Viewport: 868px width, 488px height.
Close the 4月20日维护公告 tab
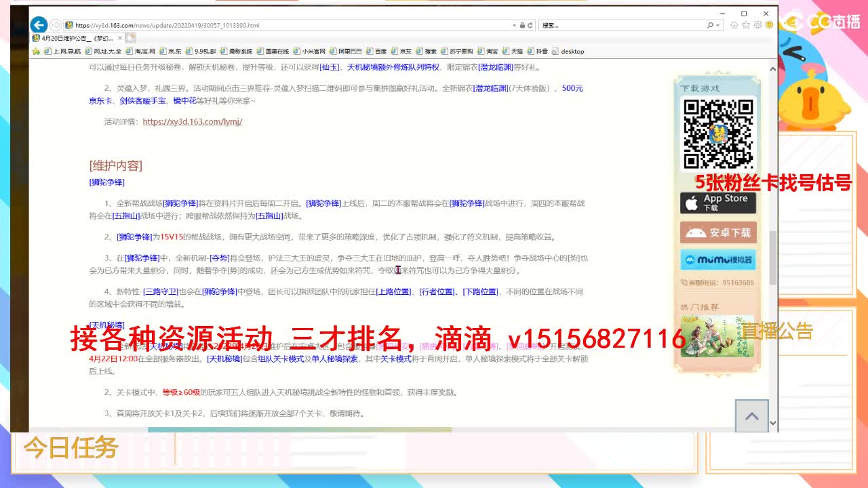click(119, 38)
